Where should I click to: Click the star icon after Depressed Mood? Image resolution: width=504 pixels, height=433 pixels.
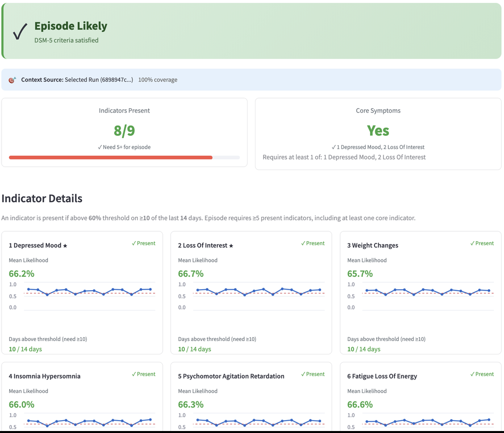(x=65, y=246)
